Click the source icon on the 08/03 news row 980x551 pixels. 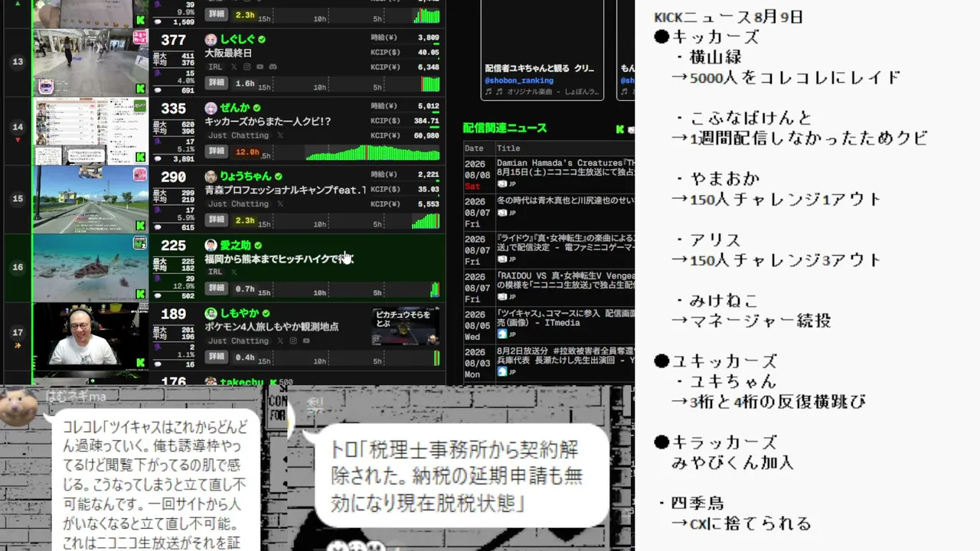coord(501,372)
